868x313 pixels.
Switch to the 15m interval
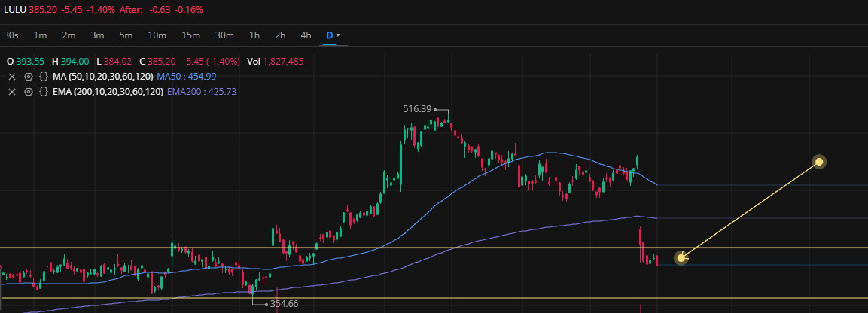click(x=191, y=35)
